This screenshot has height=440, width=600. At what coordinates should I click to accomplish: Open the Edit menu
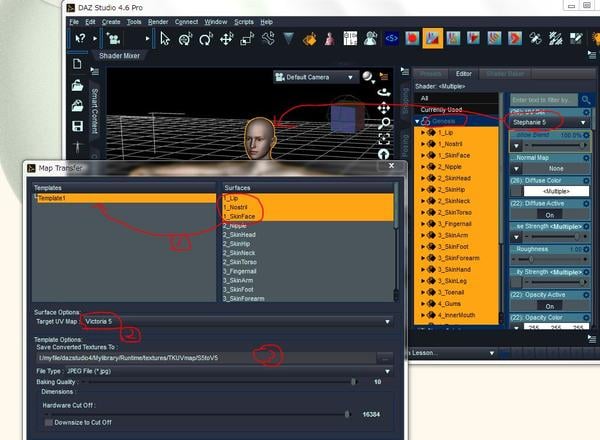pos(90,22)
